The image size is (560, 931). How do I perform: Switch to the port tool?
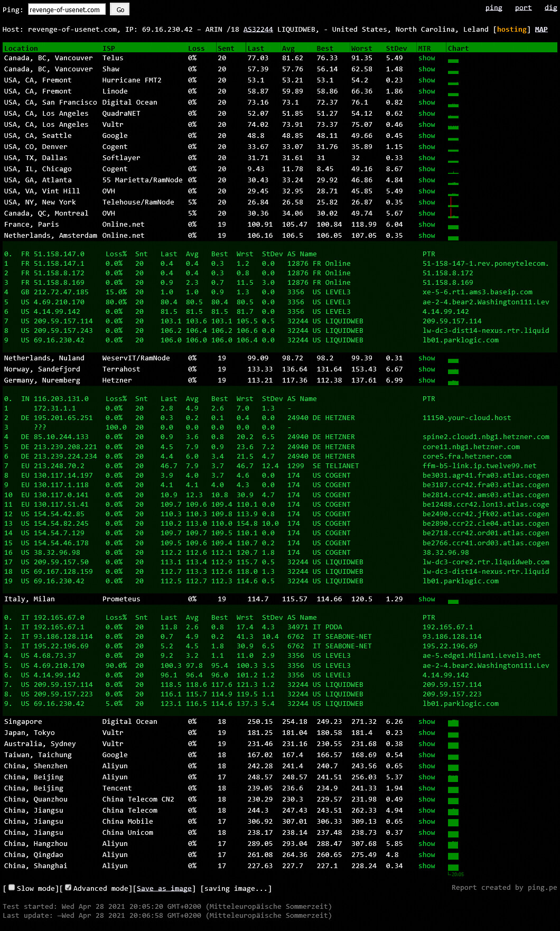(x=523, y=7)
